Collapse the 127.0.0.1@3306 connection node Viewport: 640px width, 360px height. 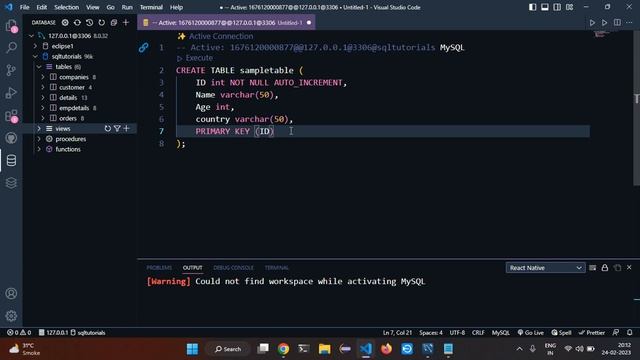coord(31,36)
